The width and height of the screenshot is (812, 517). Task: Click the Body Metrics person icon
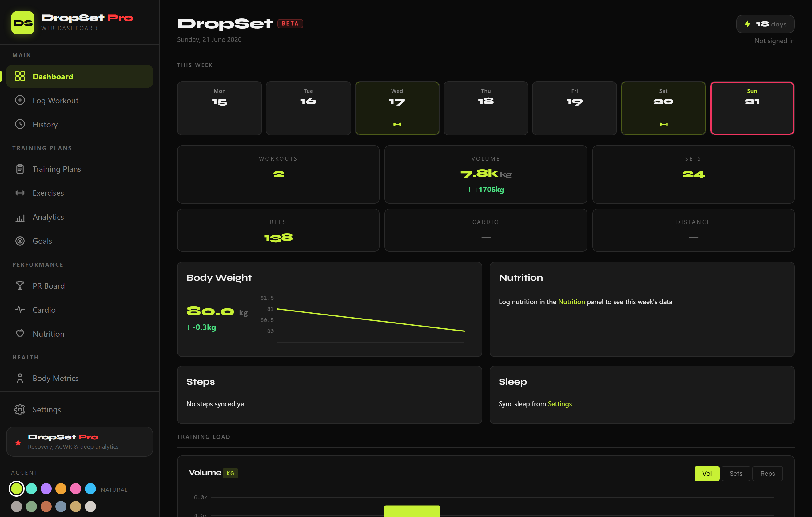[x=20, y=378]
